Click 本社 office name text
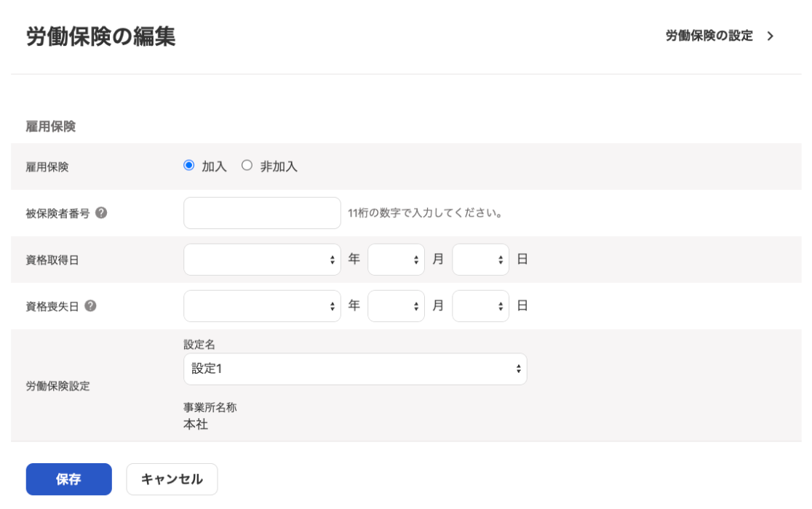Image resolution: width=812 pixels, height=509 pixels. [196, 424]
